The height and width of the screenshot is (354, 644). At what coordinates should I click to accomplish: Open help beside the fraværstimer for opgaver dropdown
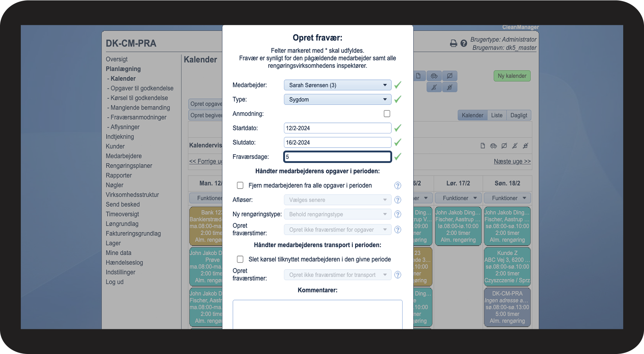point(398,230)
